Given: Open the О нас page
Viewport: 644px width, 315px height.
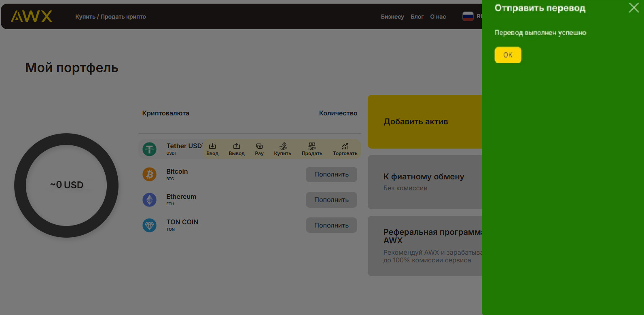Looking at the screenshot, I should [x=438, y=17].
